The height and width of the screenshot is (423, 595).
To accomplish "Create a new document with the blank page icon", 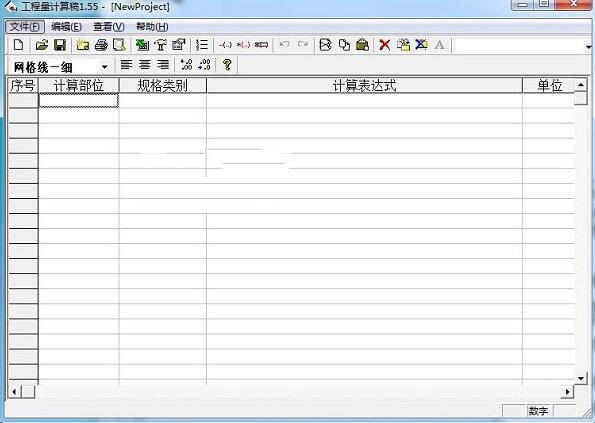I will tap(18, 45).
